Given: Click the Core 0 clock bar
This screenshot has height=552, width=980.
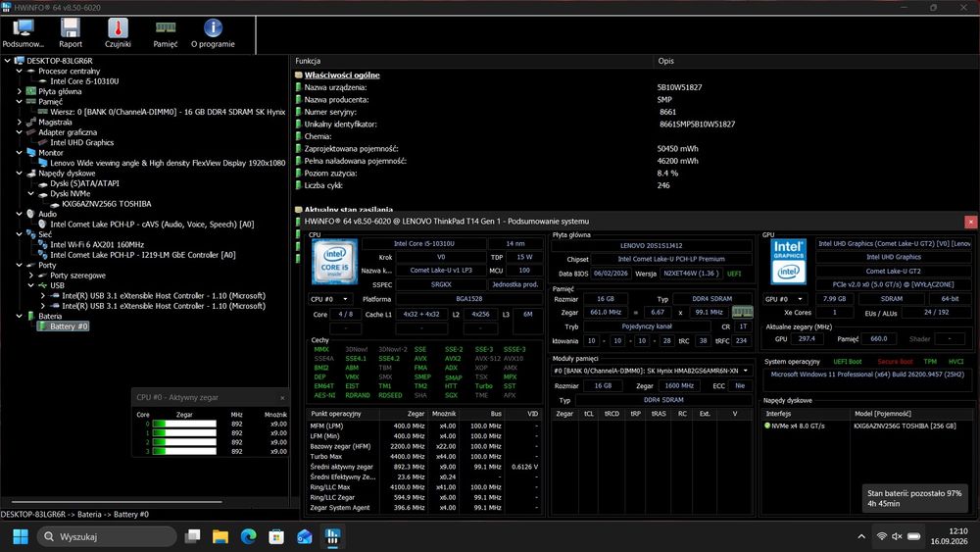Looking at the screenshot, I should pos(184,424).
